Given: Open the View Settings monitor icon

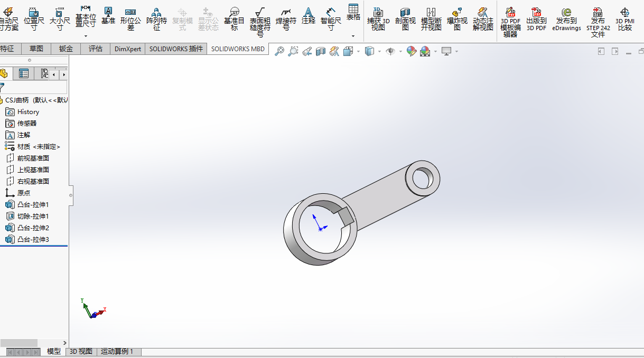Looking at the screenshot, I should coord(447,51).
